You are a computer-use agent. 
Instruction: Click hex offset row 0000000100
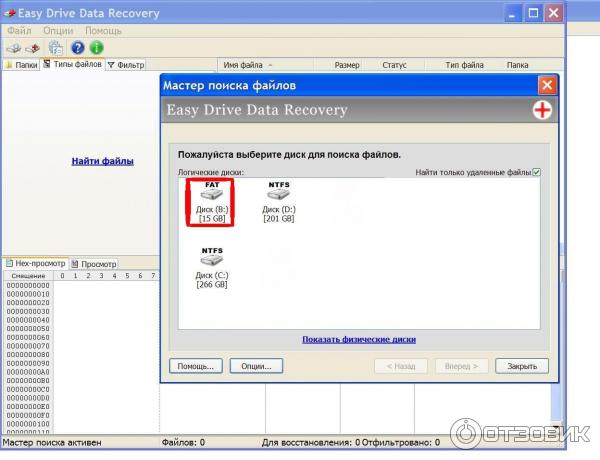point(28,424)
